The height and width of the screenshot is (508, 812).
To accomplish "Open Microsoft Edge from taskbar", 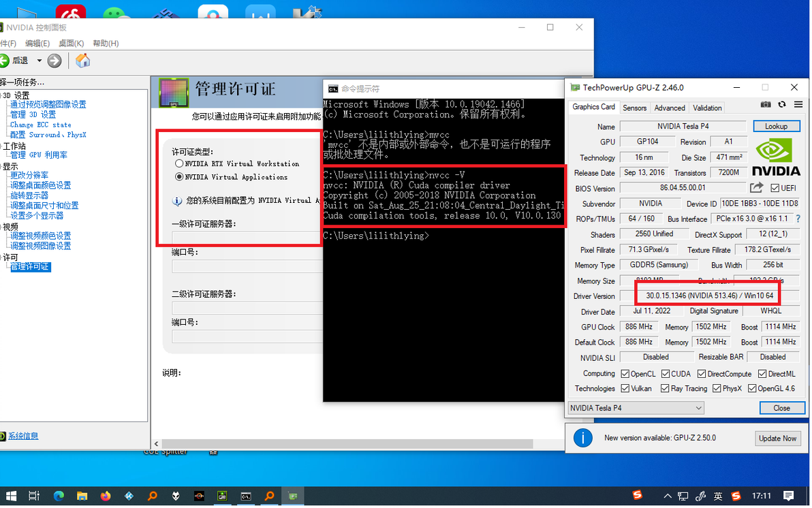I will click(59, 496).
